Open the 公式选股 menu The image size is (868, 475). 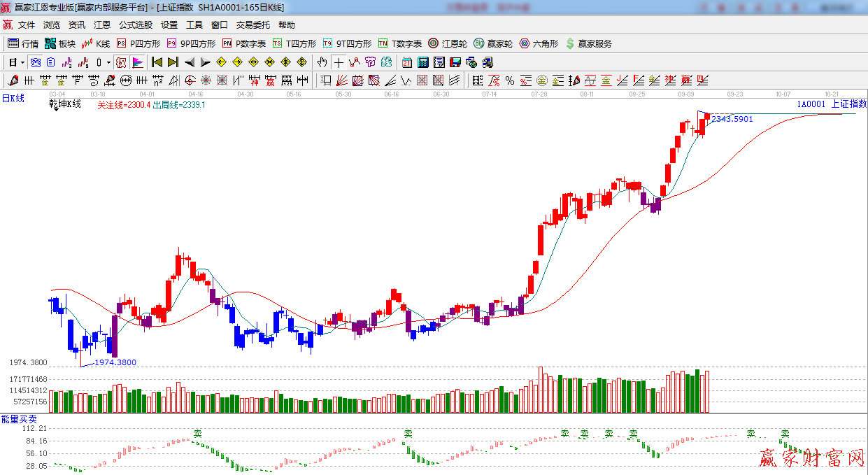135,24
